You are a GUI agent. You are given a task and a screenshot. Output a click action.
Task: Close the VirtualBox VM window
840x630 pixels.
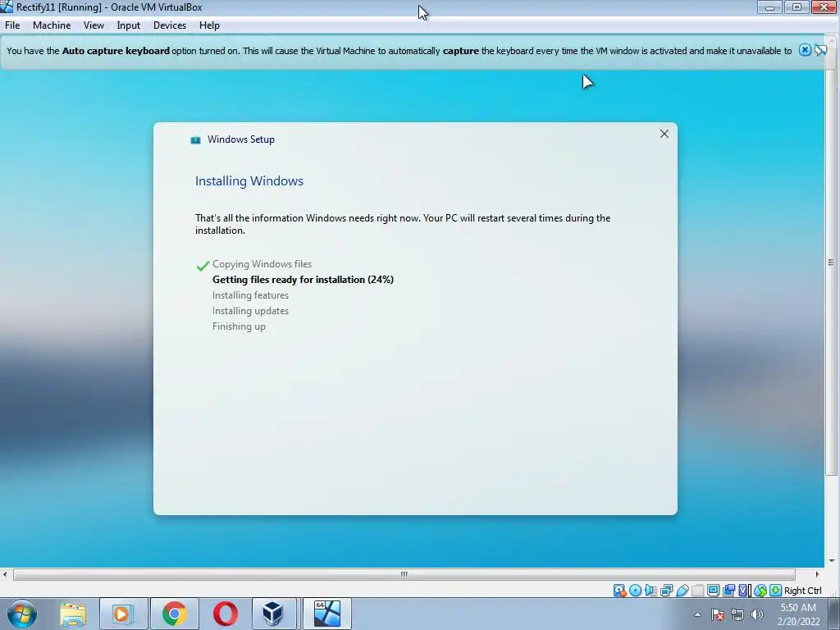(x=824, y=7)
